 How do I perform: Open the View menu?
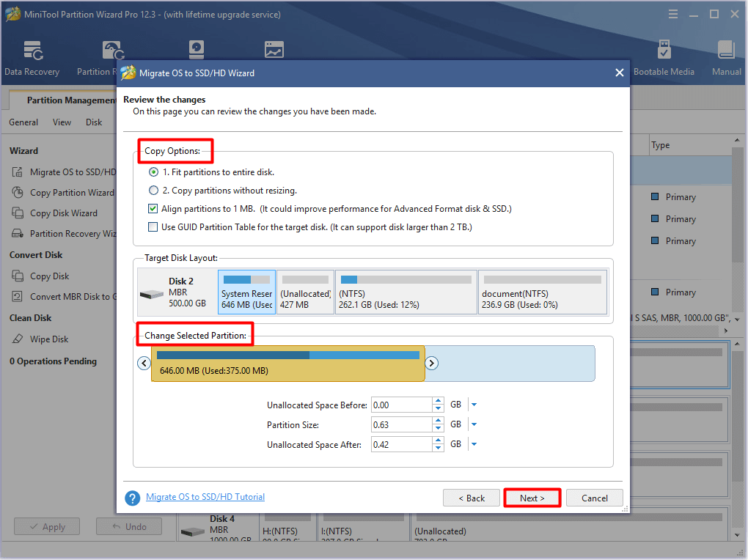[x=62, y=122]
